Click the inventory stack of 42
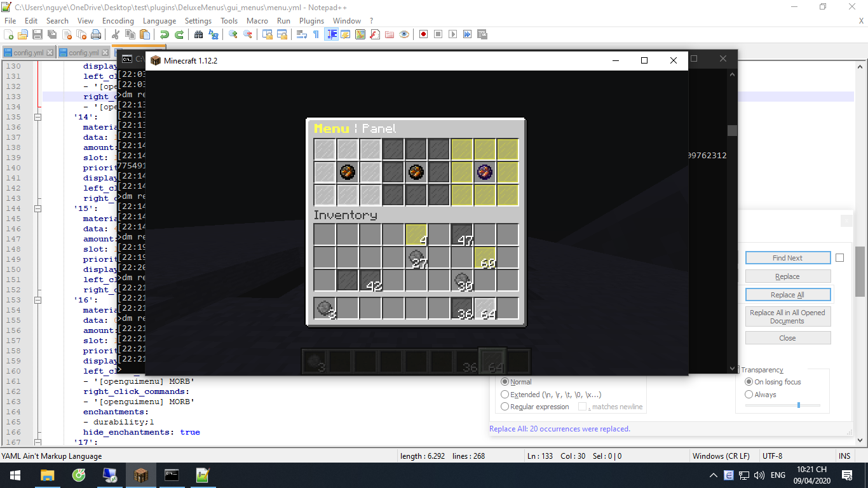 pos(370,280)
